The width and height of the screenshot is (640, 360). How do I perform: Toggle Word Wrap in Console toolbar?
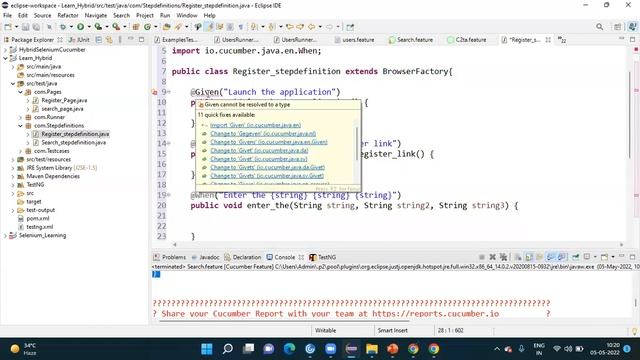[540, 257]
